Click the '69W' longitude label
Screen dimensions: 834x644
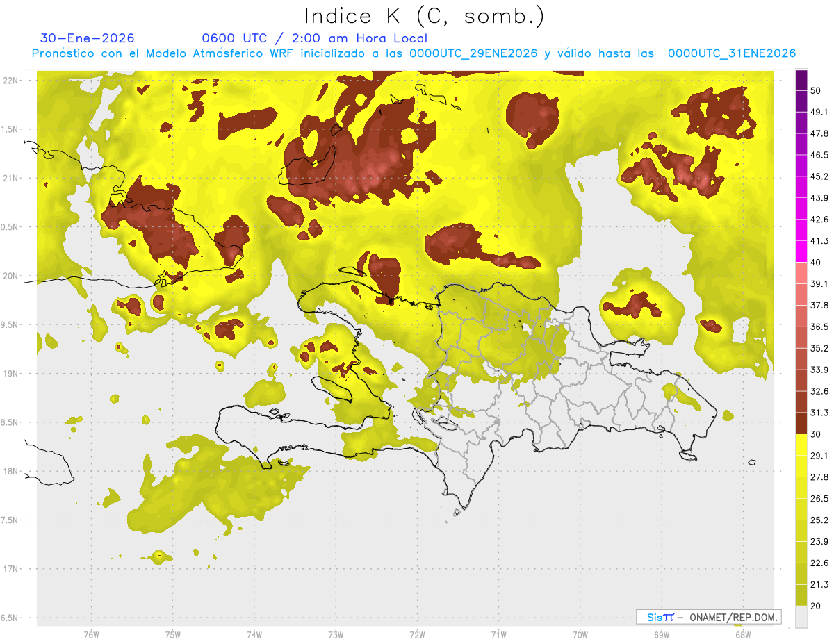661,634
